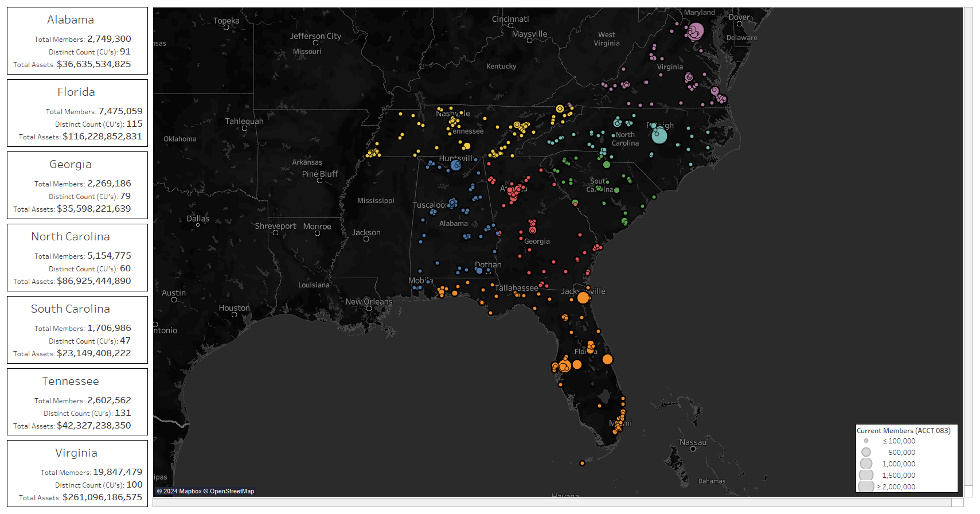
Task: Click the Tallahassee map label
Action: 516,288
